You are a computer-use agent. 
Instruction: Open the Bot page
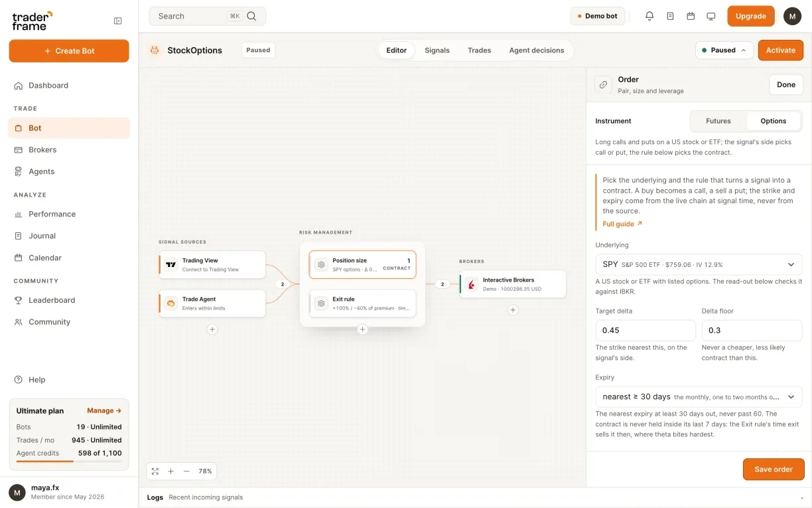69,127
